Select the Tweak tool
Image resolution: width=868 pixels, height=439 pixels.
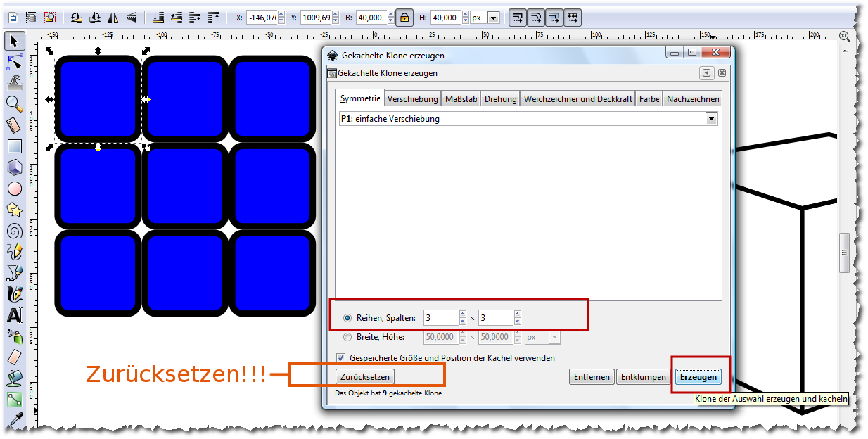(x=14, y=83)
